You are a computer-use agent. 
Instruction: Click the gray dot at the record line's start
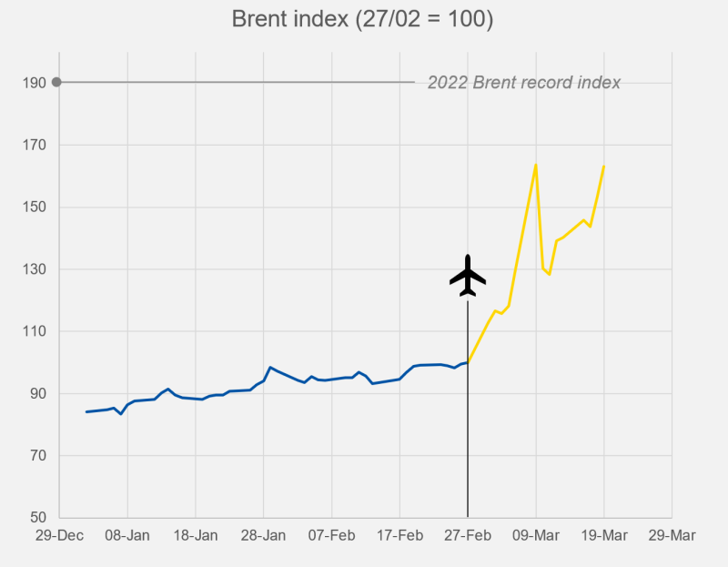56,82
